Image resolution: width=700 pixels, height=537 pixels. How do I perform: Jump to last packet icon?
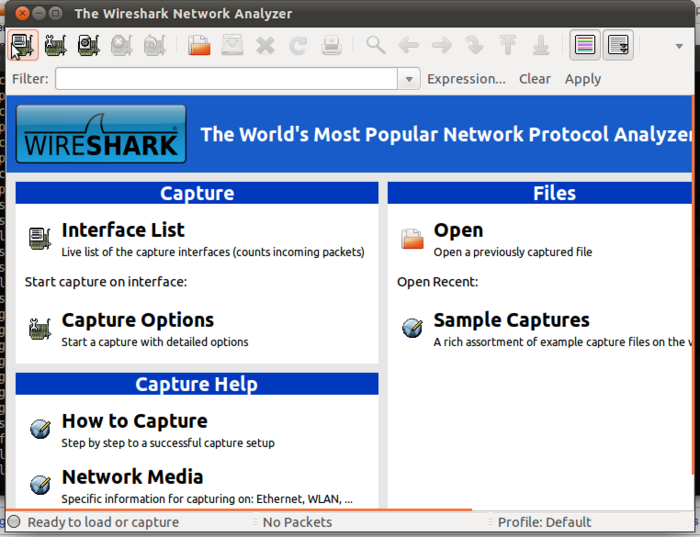[x=541, y=45]
